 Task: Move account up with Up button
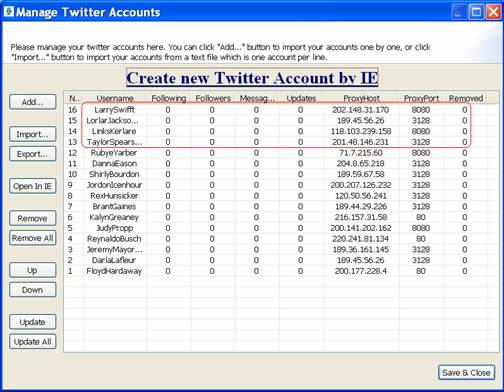(33, 270)
